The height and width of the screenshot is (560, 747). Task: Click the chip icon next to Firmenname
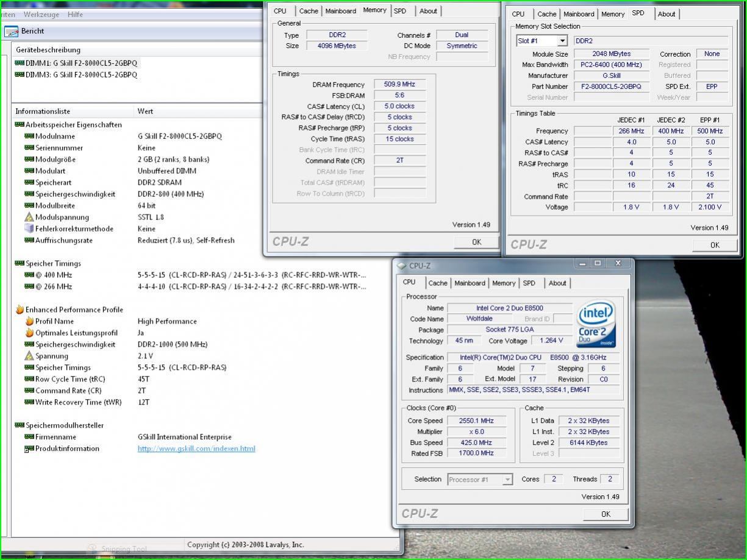tap(29, 437)
